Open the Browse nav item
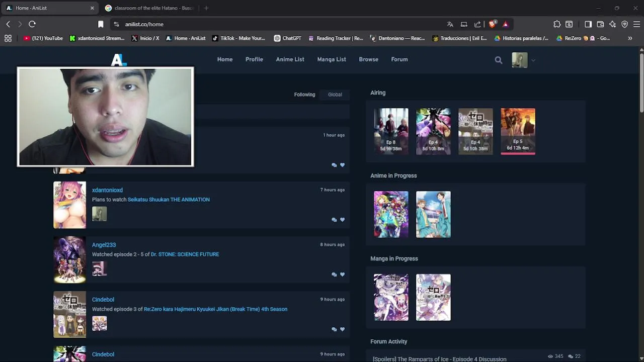644x362 pixels. tap(368, 59)
